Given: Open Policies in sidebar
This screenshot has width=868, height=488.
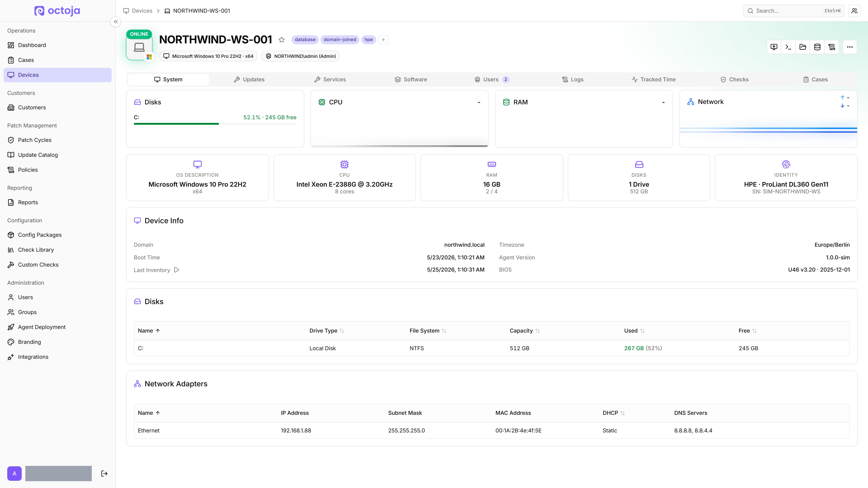Looking at the screenshot, I should tap(58, 170).
